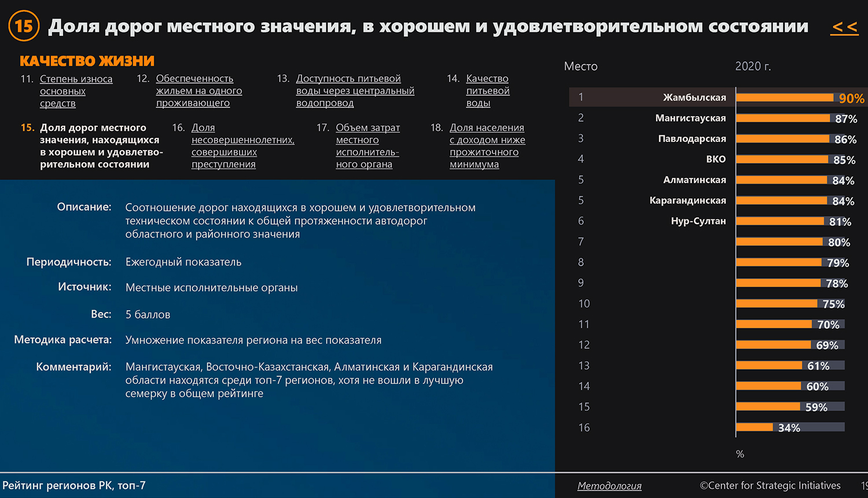Image resolution: width=868 pixels, height=498 pixels.
Task: Click the Ежегодный показатель value
Action: pyautogui.click(x=183, y=262)
